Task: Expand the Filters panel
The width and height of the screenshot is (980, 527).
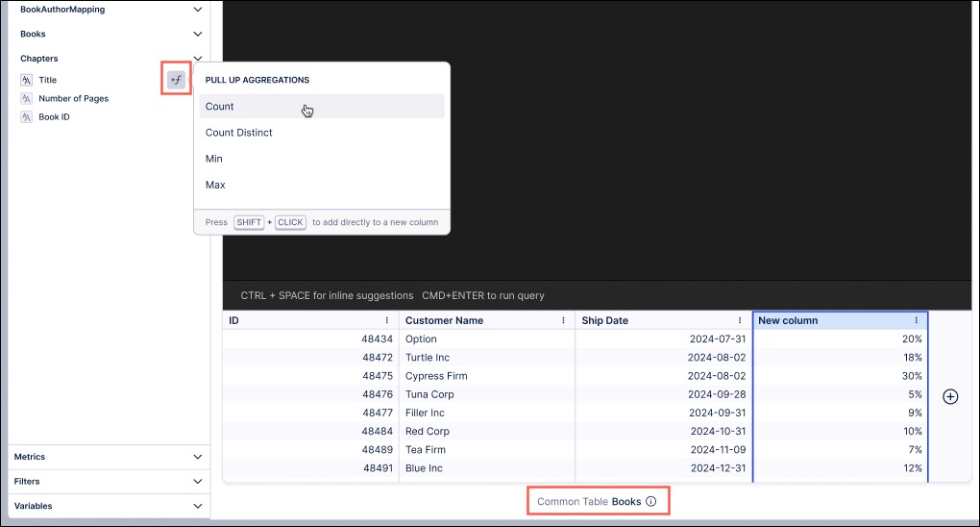Action: (197, 481)
